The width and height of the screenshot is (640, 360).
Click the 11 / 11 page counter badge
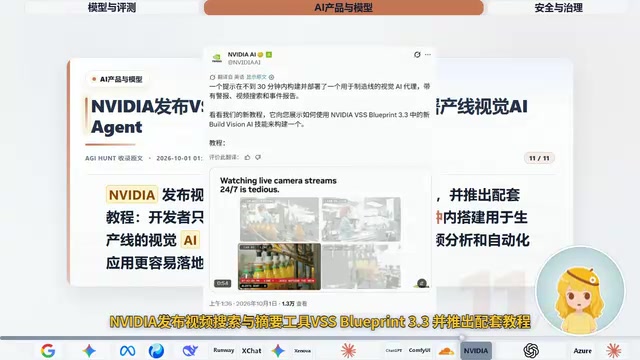coord(539,158)
